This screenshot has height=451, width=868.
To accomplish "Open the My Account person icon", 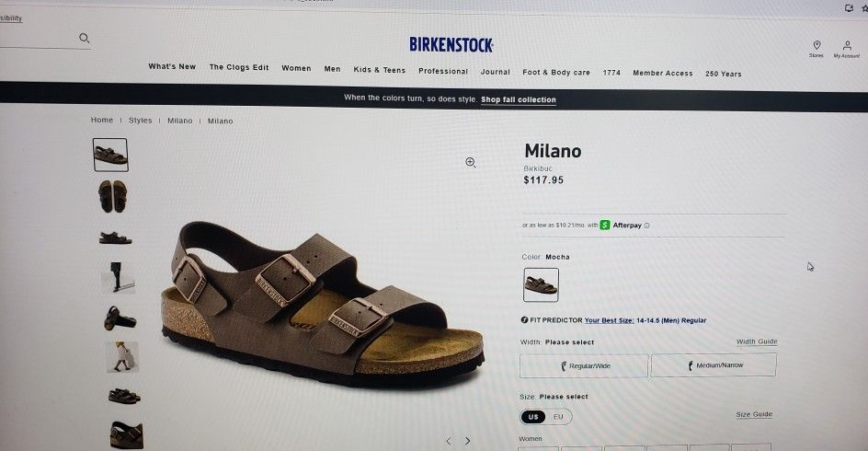I will tap(847, 45).
